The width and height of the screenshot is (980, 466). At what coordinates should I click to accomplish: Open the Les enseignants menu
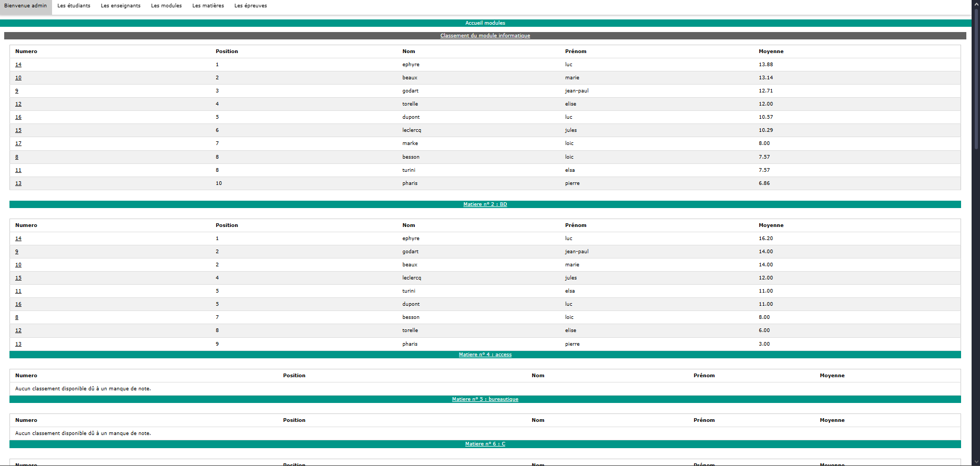click(x=120, y=6)
